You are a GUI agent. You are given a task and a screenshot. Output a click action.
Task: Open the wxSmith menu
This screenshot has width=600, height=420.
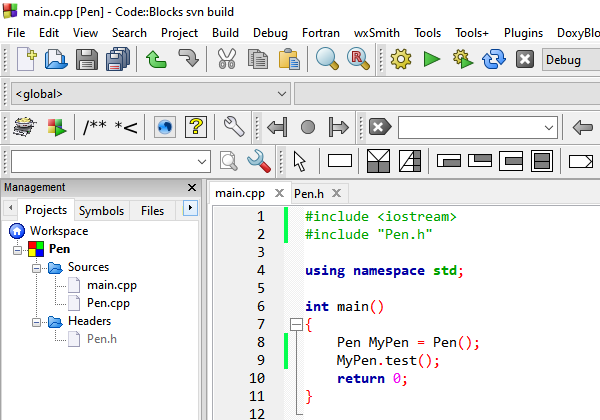pyautogui.click(x=377, y=33)
